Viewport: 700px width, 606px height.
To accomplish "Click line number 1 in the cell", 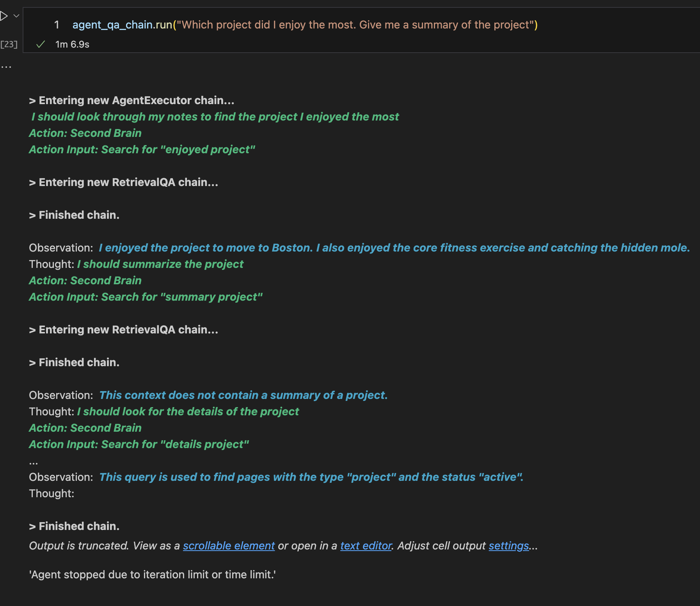I will tap(57, 25).
